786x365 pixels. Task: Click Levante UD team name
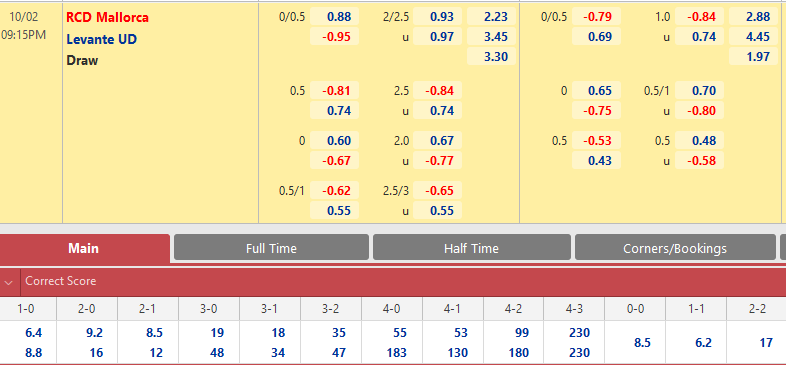(x=102, y=39)
